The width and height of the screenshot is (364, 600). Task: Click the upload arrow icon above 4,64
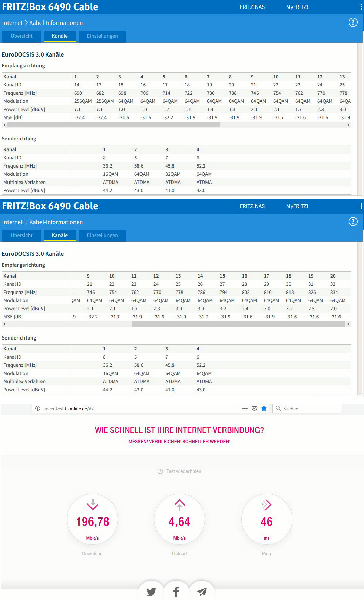tap(180, 505)
